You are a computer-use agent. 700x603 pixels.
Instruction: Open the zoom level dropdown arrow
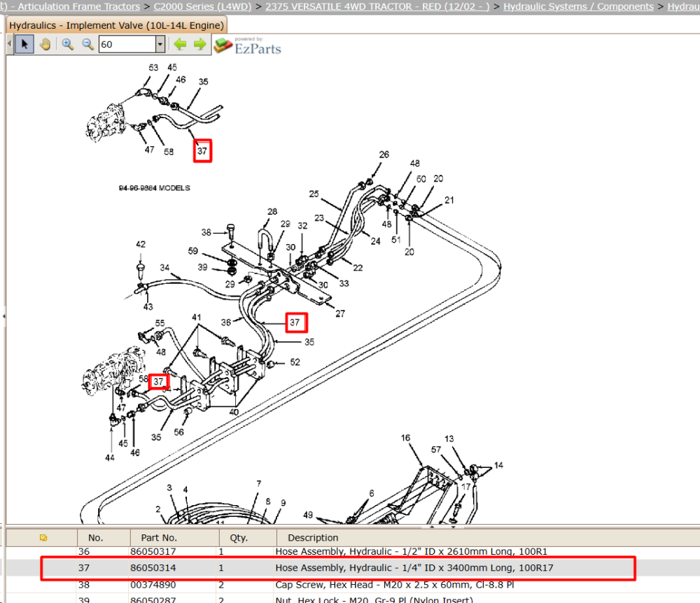coord(160,44)
